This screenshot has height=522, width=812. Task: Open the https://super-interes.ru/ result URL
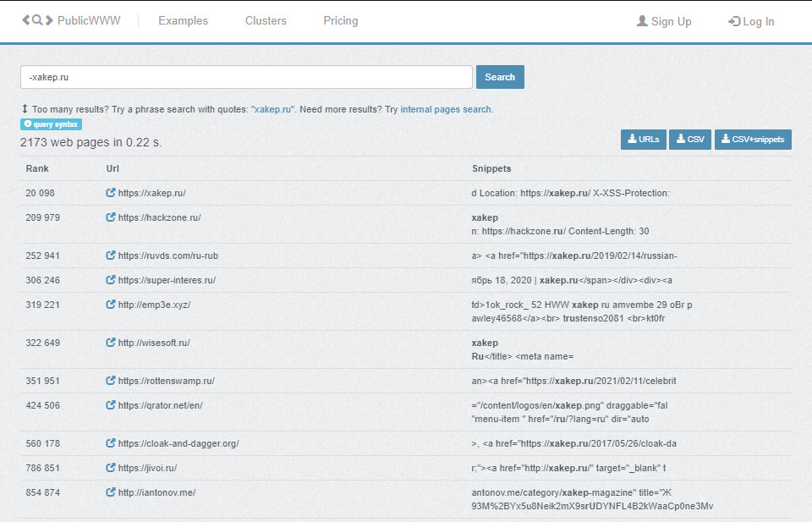pyautogui.click(x=167, y=280)
